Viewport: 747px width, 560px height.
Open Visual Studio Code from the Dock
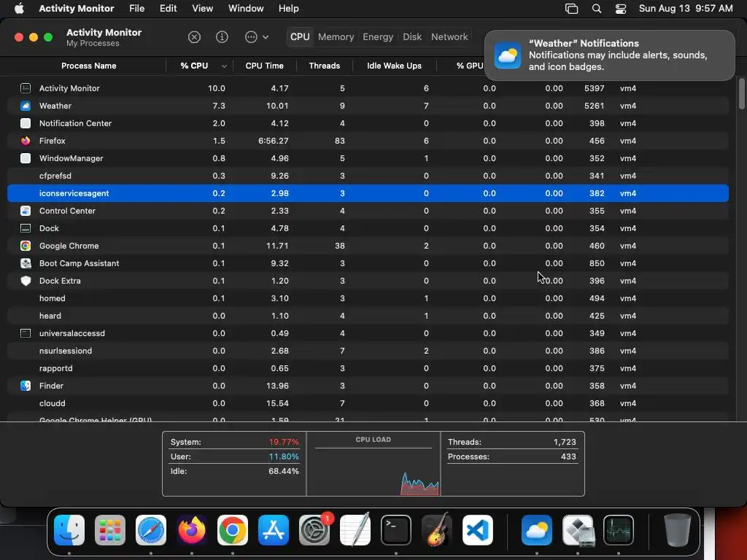click(x=478, y=530)
